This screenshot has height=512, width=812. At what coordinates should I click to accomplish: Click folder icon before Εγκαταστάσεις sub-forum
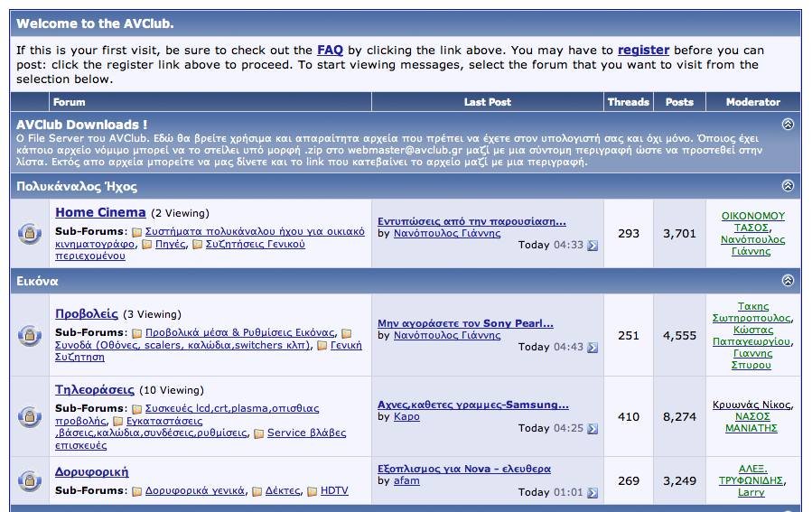[x=118, y=422]
